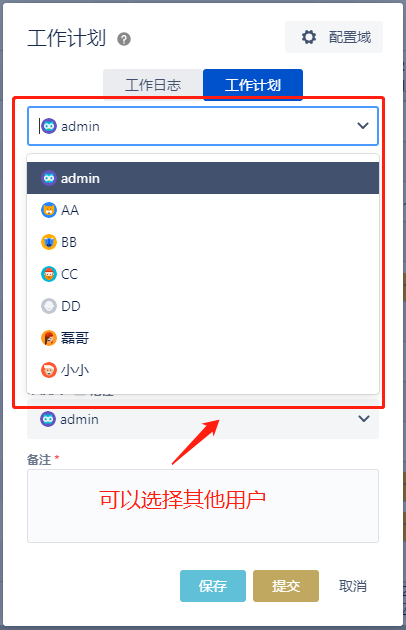Click the 提交 button
The width and height of the screenshot is (406, 630).
286,586
